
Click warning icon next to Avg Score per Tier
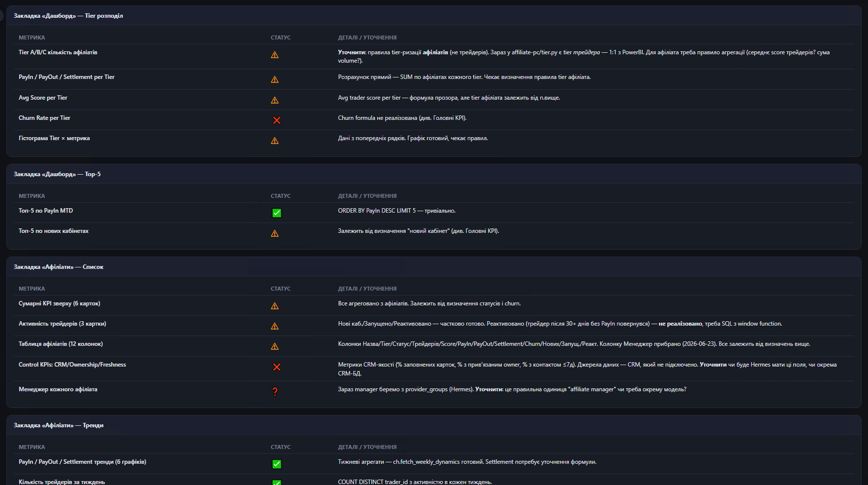[275, 100]
